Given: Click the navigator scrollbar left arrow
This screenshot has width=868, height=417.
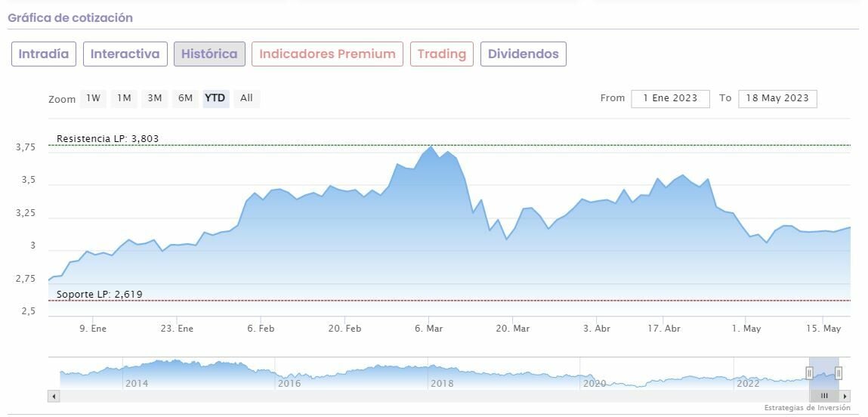Looking at the screenshot, I should pyautogui.click(x=54, y=396).
